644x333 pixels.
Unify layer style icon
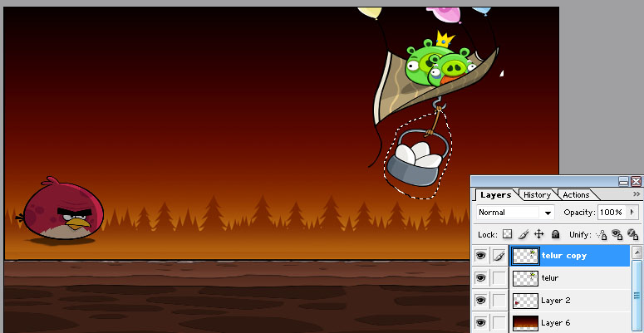click(633, 235)
